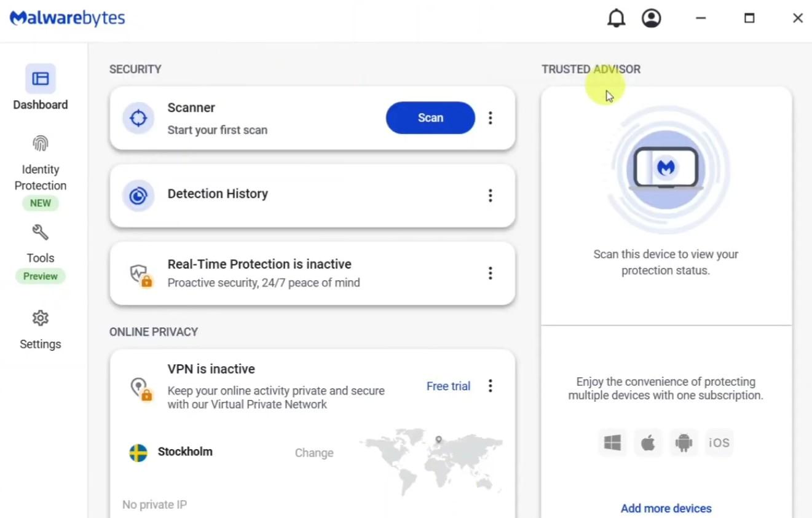Click the Add more devices link
Image resolution: width=812 pixels, height=518 pixels.
666,508
